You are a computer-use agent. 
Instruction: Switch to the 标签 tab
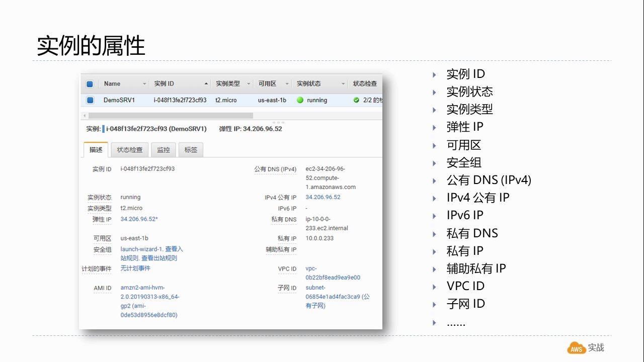[x=191, y=149]
